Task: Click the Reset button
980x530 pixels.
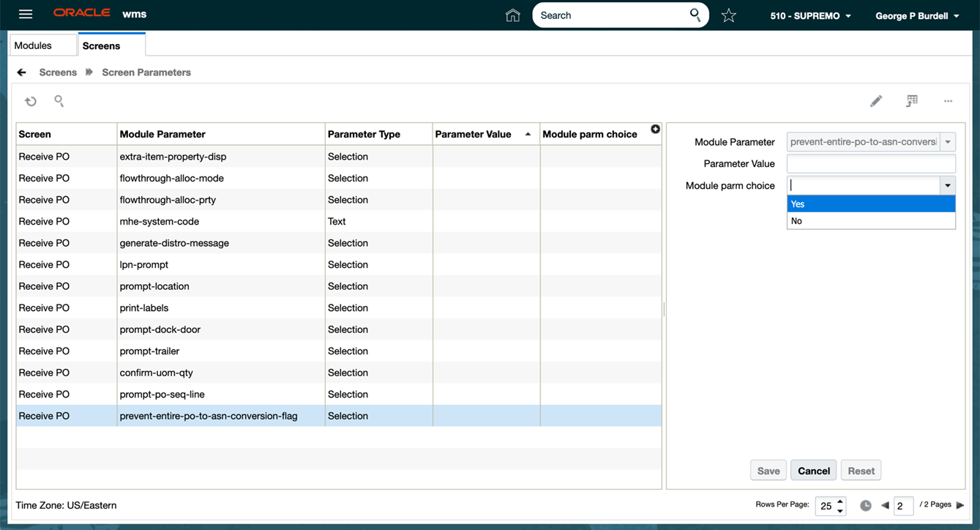Action: coord(861,471)
